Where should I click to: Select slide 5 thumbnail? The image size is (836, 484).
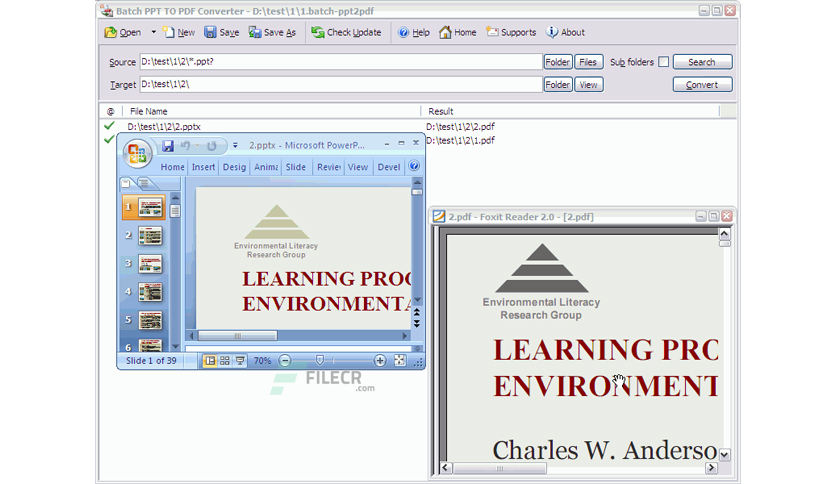pyautogui.click(x=150, y=320)
